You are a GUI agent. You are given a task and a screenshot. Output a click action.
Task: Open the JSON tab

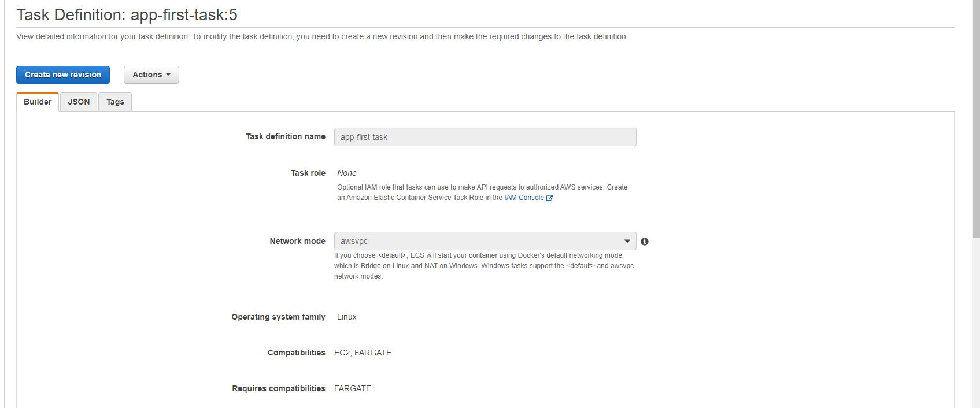79,102
